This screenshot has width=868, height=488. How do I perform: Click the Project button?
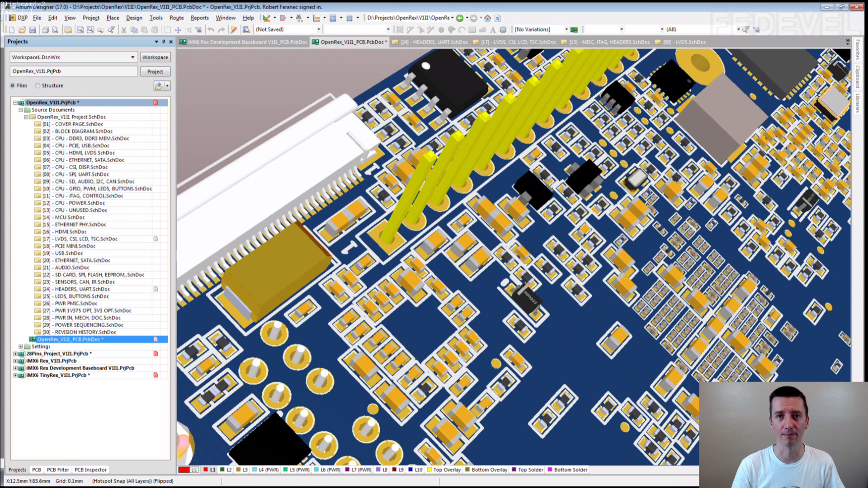click(x=155, y=71)
